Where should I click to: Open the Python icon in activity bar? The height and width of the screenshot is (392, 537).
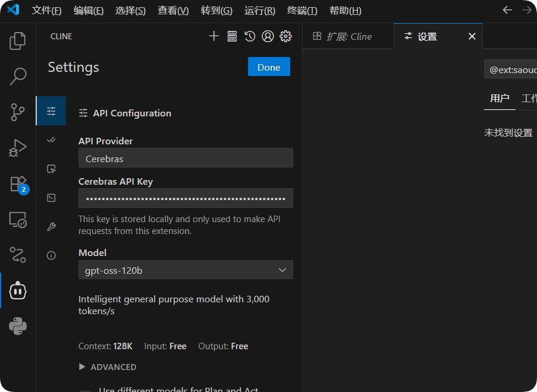coord(18,326)
